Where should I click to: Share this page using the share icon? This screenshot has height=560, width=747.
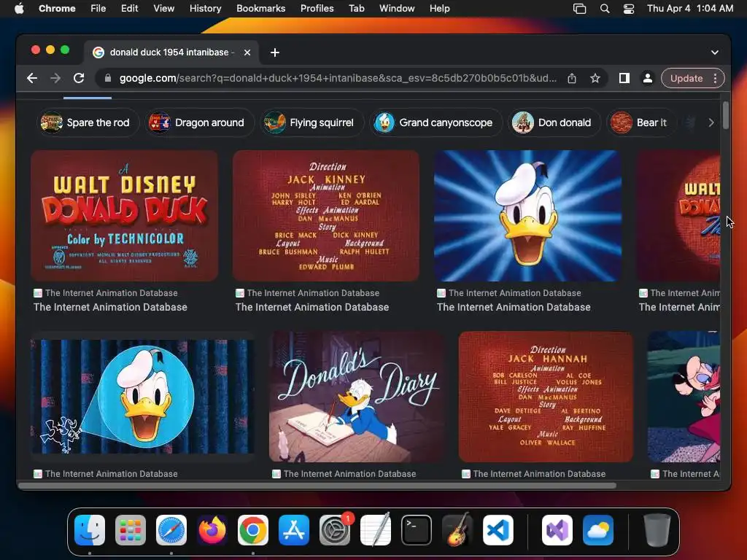pyautogui.click(x=572, y=78)
